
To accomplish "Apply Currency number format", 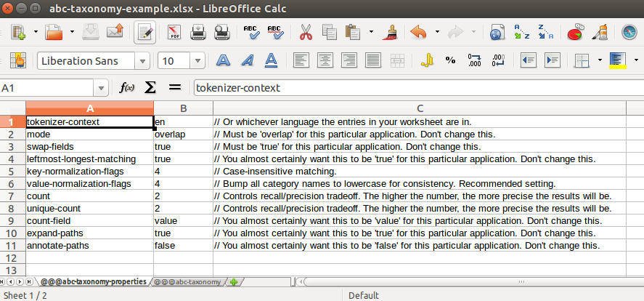I will point(427,61).
